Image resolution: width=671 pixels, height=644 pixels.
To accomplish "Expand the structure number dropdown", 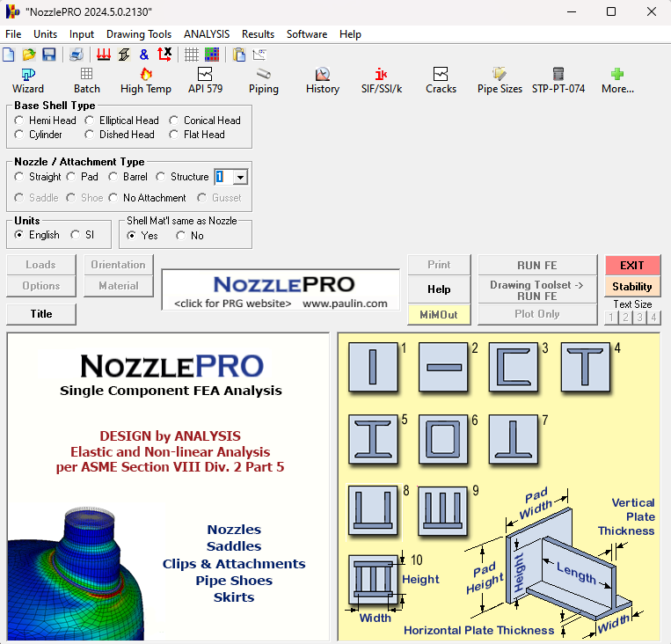I will tap(240, 177).
